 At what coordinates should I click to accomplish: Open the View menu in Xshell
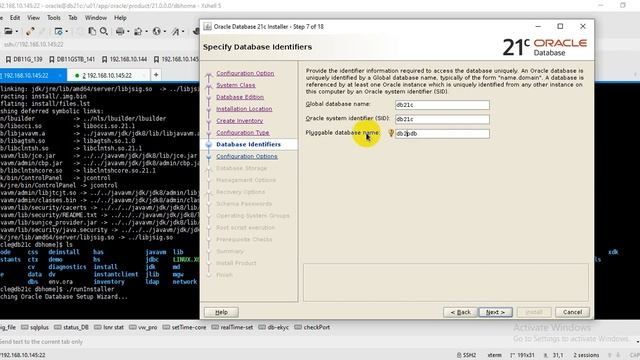click(x=33, y=18)
